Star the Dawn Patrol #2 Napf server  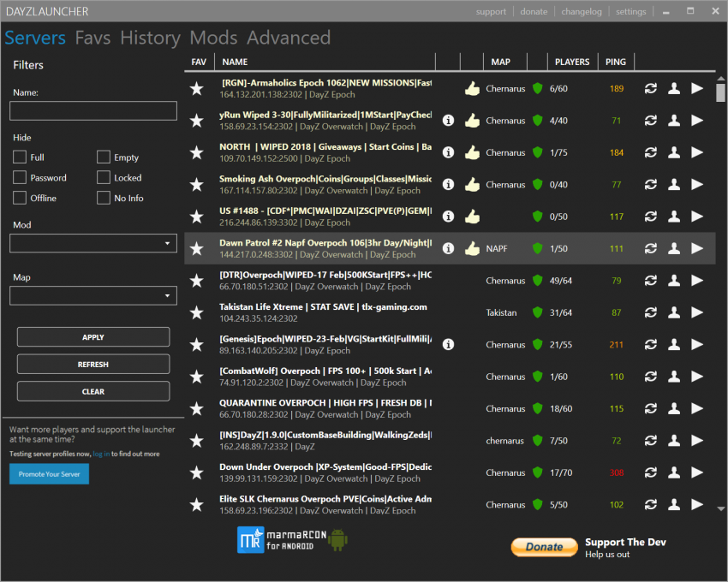pos(197,249)
